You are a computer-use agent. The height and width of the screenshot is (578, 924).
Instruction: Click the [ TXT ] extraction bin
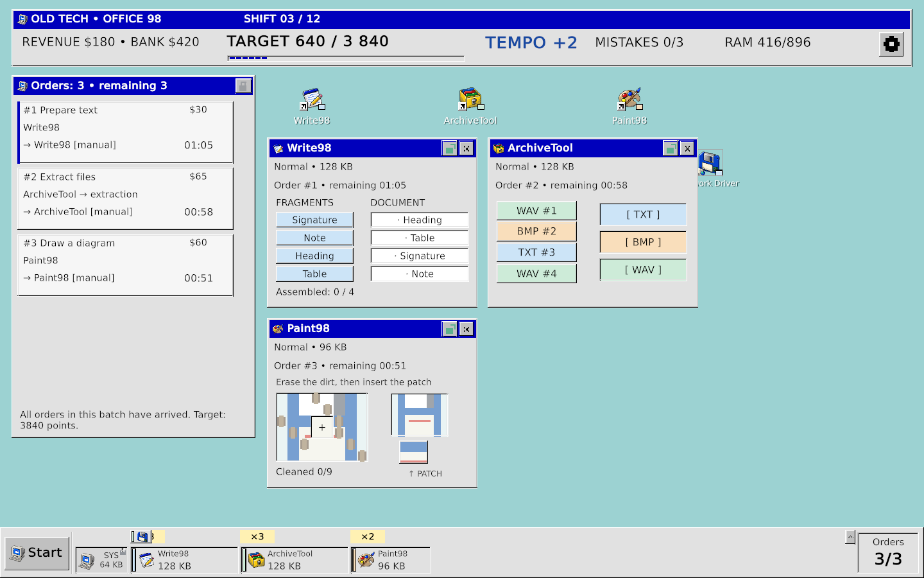[643, 215]
